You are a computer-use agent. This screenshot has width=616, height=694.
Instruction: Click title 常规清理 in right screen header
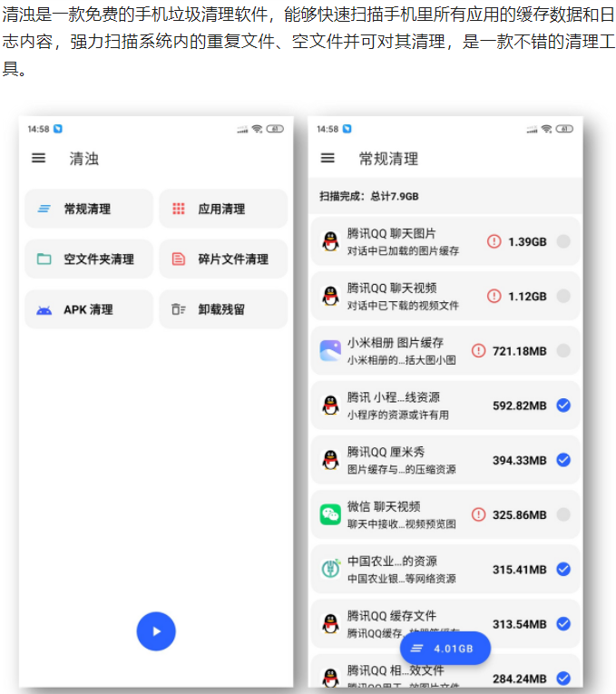coord(388,159)
